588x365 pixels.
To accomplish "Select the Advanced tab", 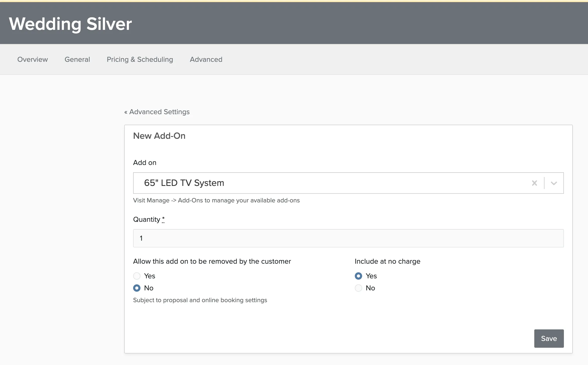I will click(x=206, y=59).
